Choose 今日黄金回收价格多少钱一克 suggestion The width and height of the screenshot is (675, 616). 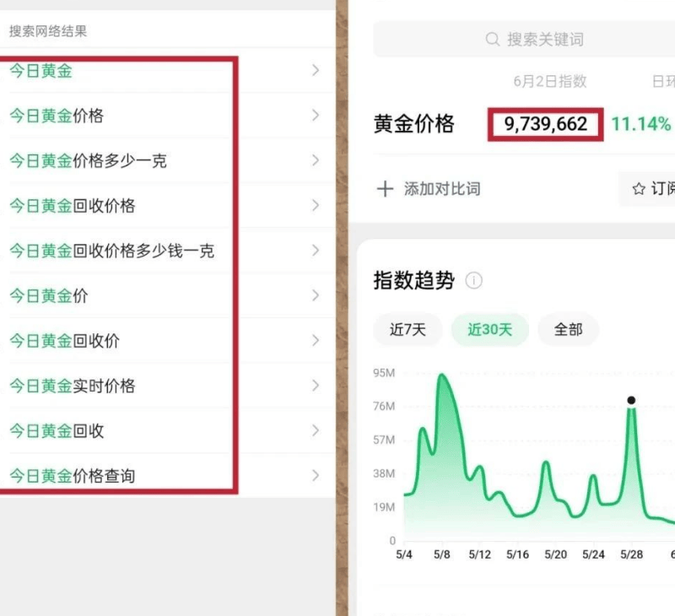click(x=111, y=251)
